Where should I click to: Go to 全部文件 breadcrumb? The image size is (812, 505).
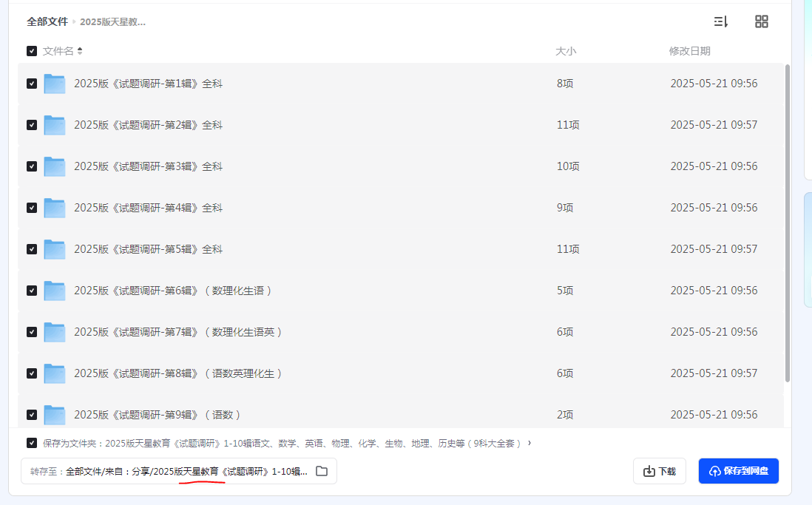point(47,21)
